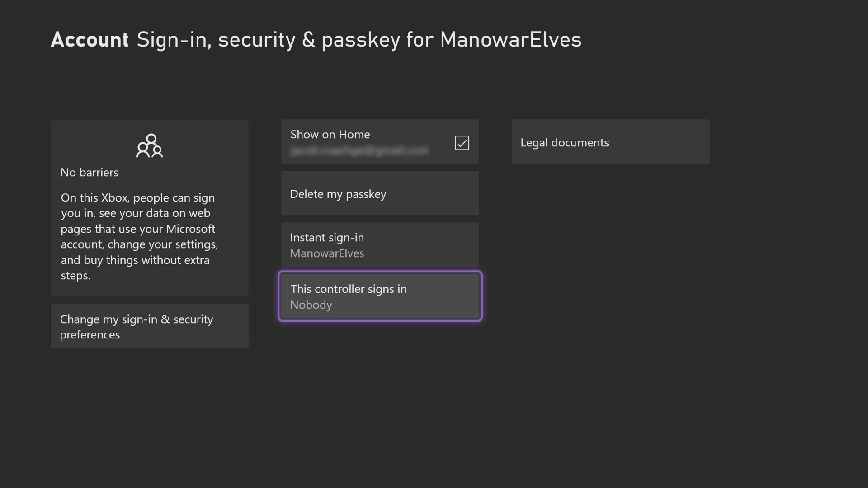
Task: Click ManowarElves gamertag in page title
Action: pos(510,40)
